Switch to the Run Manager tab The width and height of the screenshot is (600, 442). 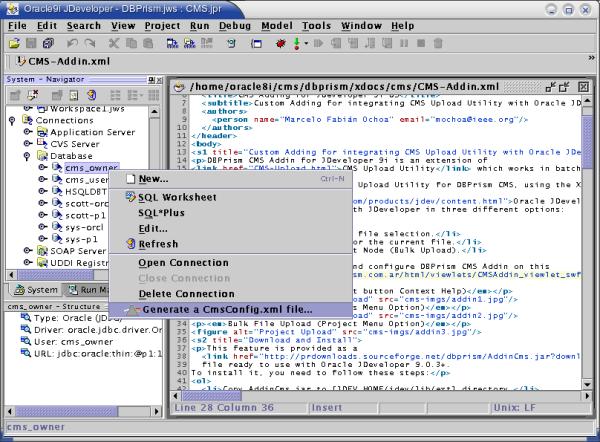pyautogui.click(x=86, y=290)
